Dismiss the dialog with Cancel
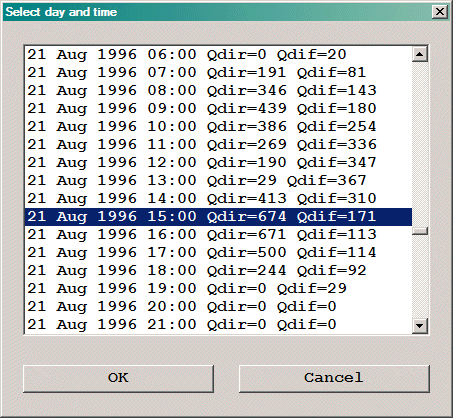453x418 pixels. click(334, 379)
